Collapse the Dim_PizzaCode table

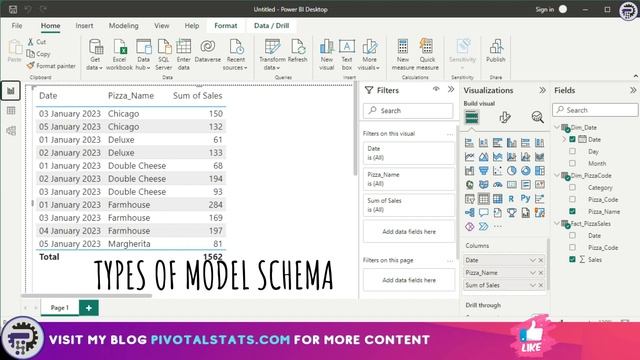point(557,176)
